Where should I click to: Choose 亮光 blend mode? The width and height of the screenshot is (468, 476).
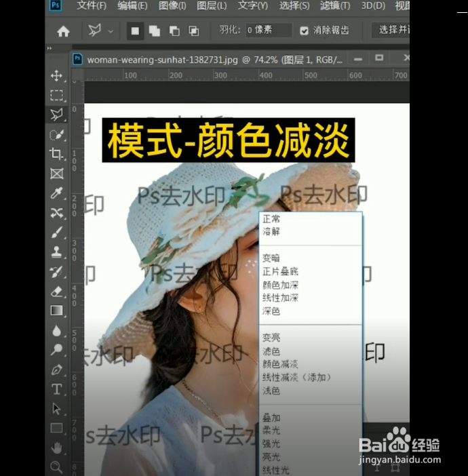(271, 457)
